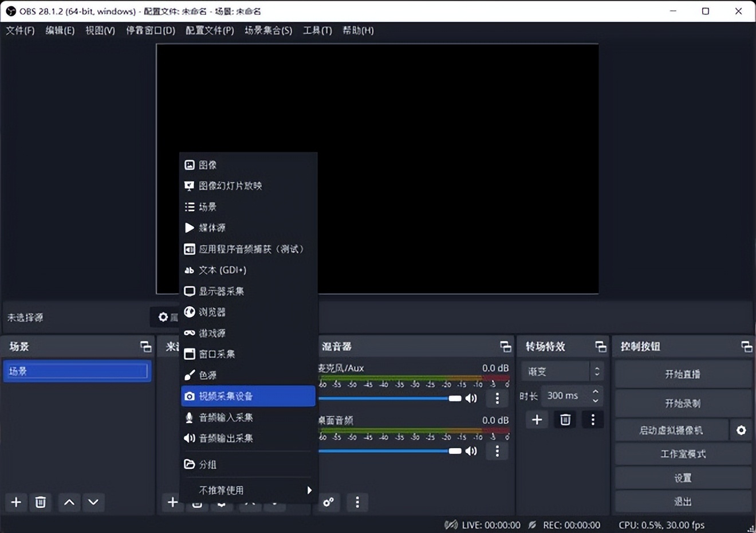Open the 配置文件(P) menu
The width and height of the screenshot is (756, 533).
(210, 30)
